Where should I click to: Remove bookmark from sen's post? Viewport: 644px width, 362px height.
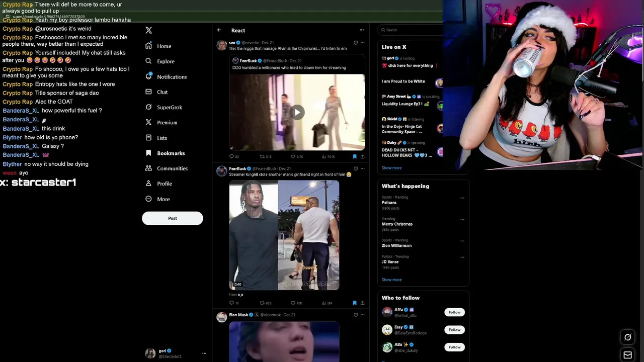click(x=355, y=156)
